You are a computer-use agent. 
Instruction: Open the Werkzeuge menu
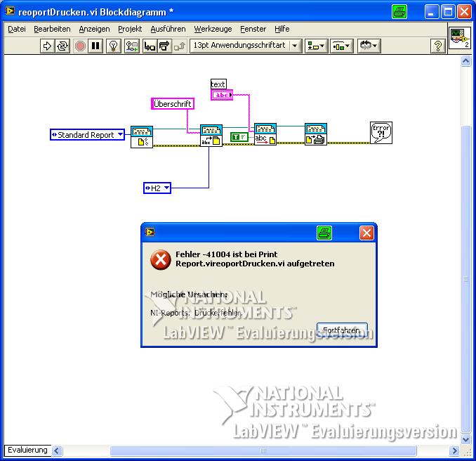pos(213,30)
